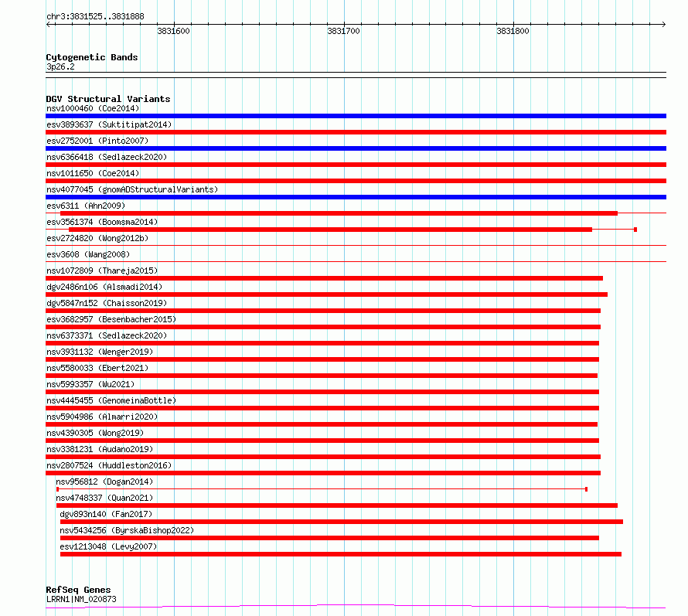The image size is (688, 616).
Task: Click the ruler's right arrow end
Action: (x=663, y=24)
